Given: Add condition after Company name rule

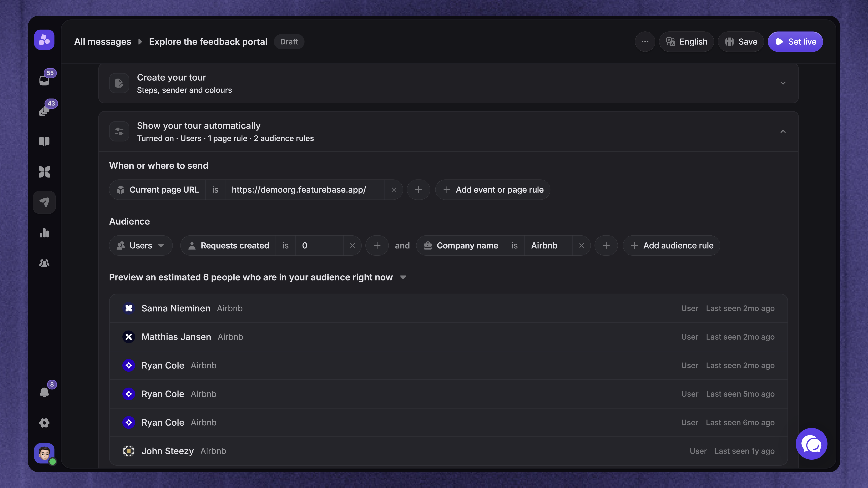Looking at the screenshot, I should 606,246.
